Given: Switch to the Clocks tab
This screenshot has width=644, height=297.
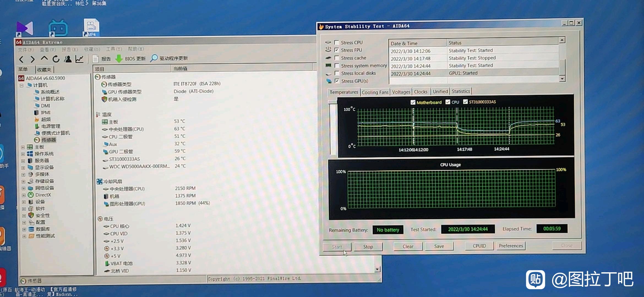Looking at the screenshot, I should coord(421,92).
